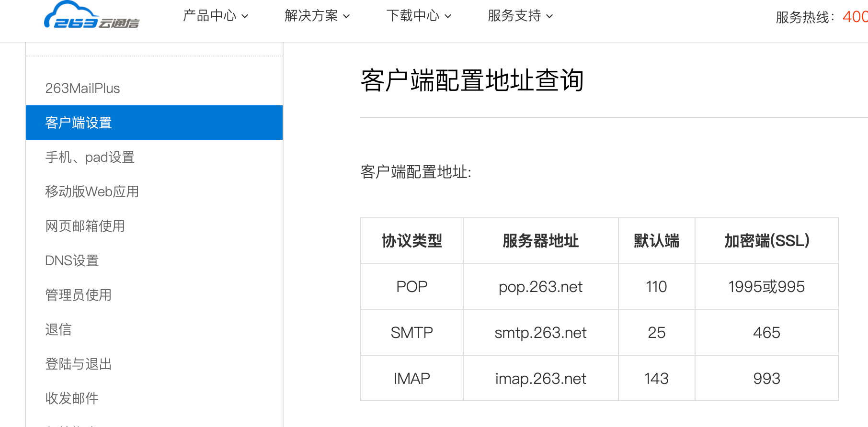Click the 默认端 column header
868x427 pixels.
click(657, 241)
